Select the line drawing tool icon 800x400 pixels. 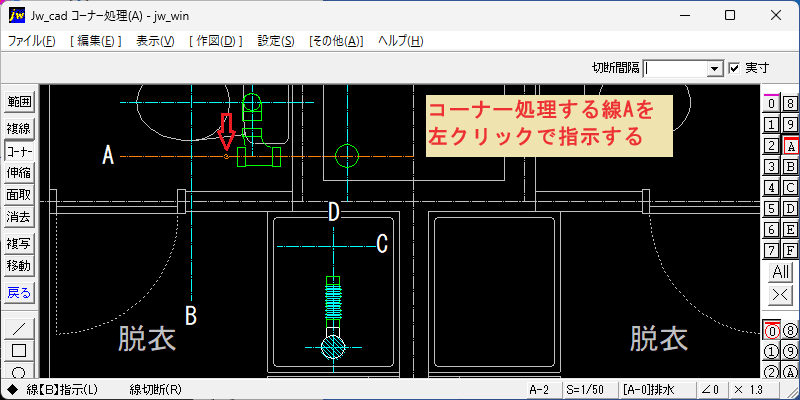(19, 328)
